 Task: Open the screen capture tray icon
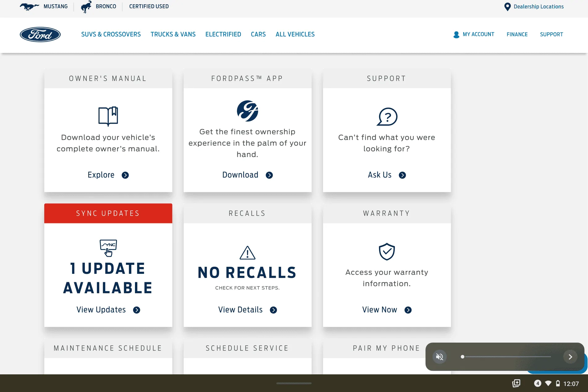516,383
